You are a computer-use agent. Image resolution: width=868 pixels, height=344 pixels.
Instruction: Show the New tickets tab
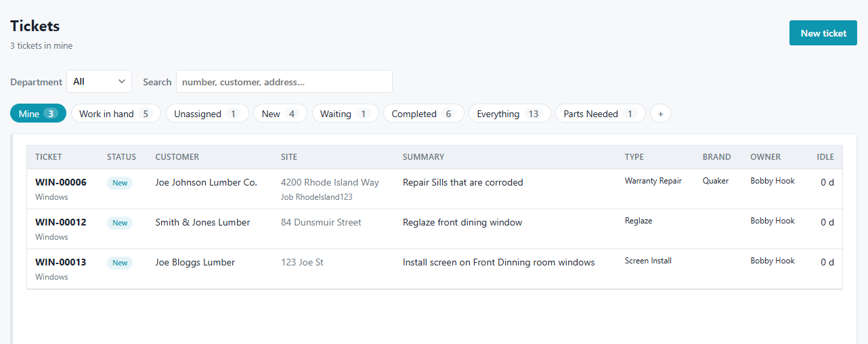pyautogui.click(x=280, y=114)
